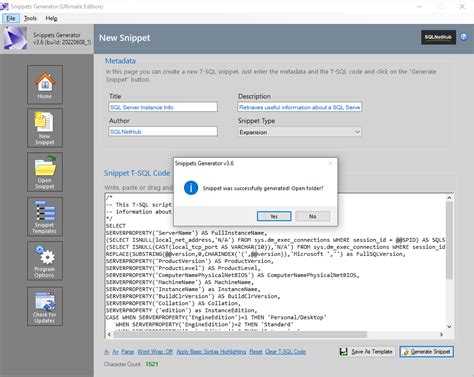Open Program Options gear icon

point(45,261)
